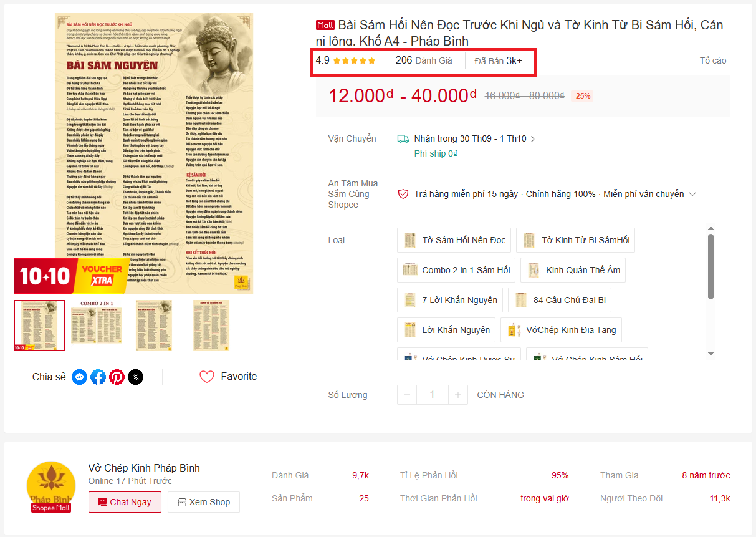Select the Combo 2 in 1 thumbnail image
756x537 pixels.
click(92, 326)
